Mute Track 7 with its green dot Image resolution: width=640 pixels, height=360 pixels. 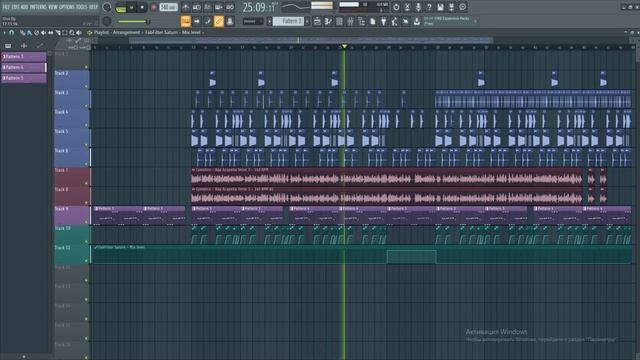coord(86,183)
